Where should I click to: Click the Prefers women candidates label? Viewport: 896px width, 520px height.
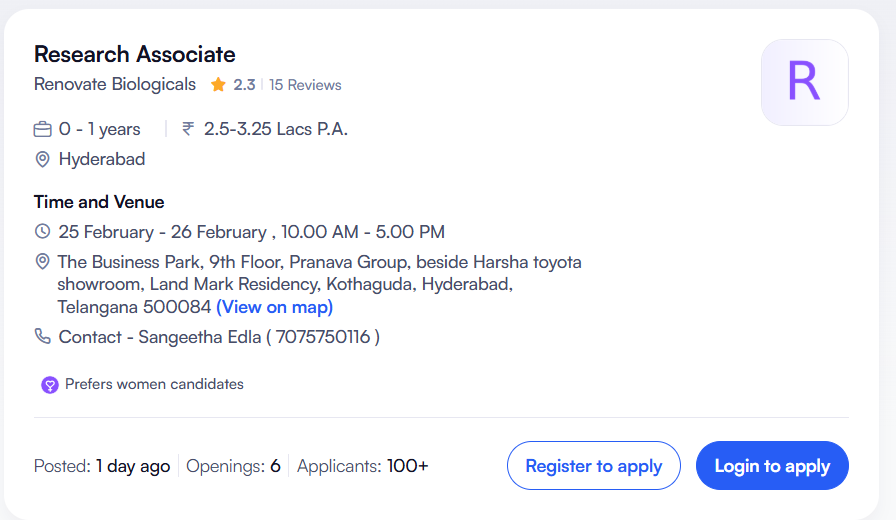coord(154,384)
